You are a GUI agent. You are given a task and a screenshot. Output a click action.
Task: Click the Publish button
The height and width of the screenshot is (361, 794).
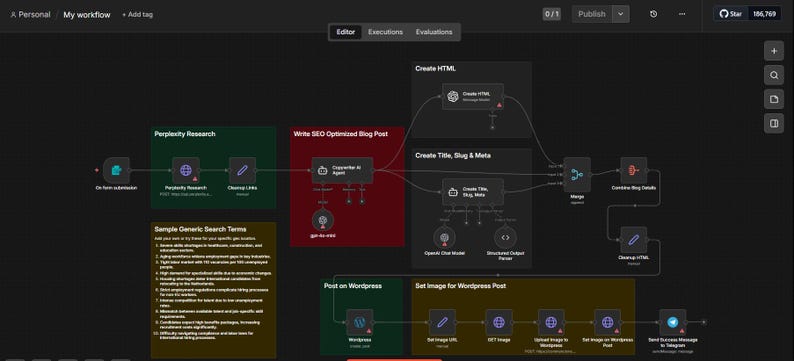(592, 14)
